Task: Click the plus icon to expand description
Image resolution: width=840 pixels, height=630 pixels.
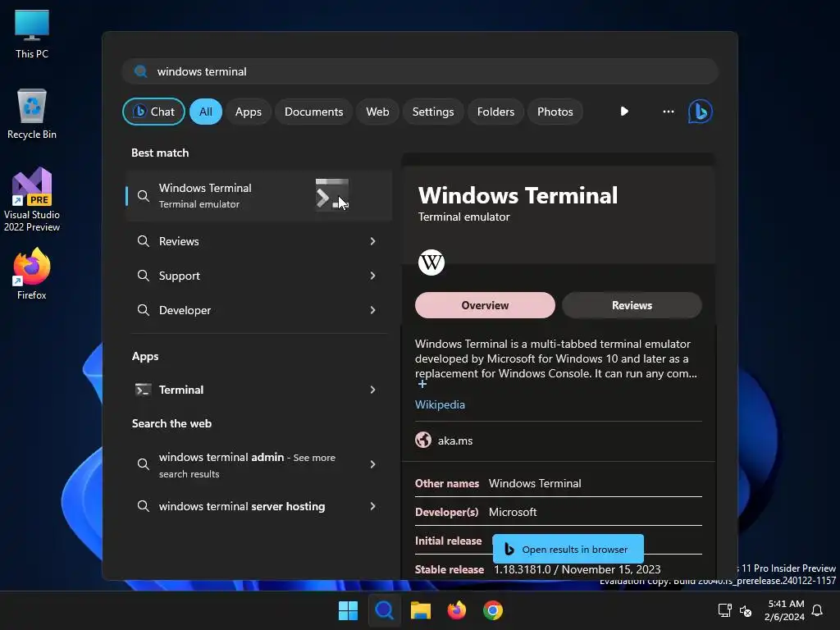Action: click(x=422, y=384)
